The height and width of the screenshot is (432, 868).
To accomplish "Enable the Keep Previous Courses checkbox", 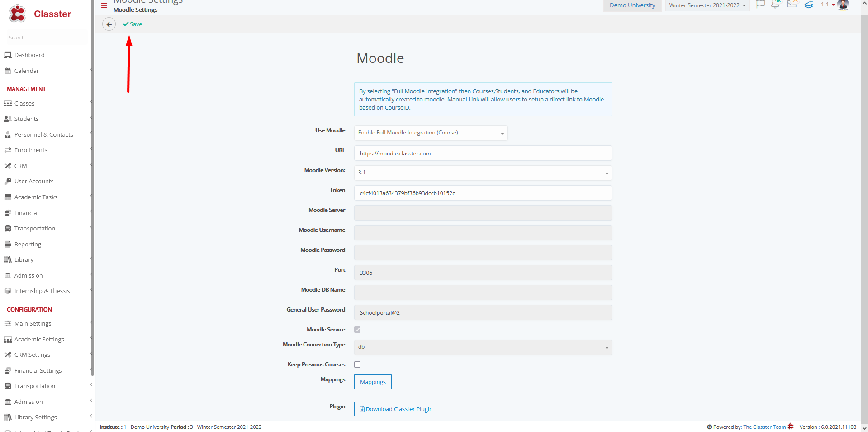I will pos(357,365).
